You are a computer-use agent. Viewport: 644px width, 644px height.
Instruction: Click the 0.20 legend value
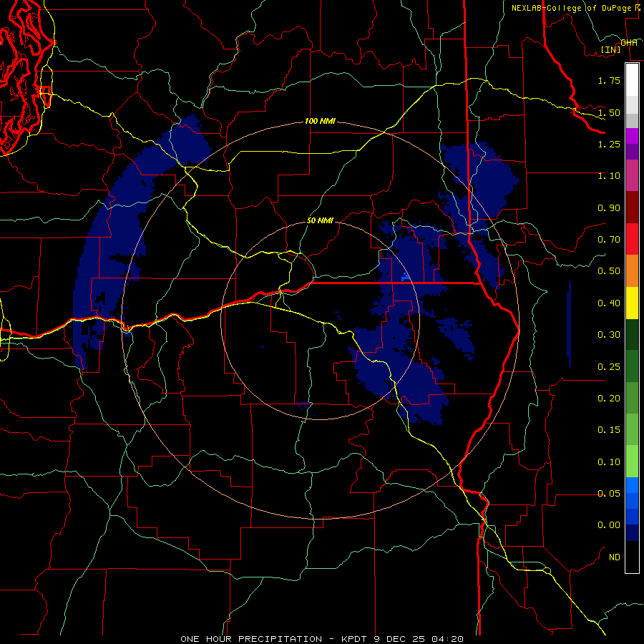[609, 399]
